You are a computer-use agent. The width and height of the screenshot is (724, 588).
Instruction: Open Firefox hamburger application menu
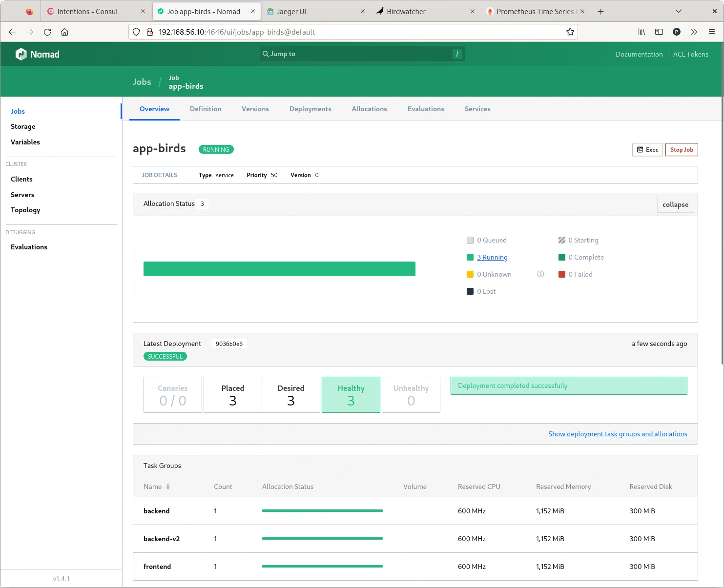tap(711, 32)
